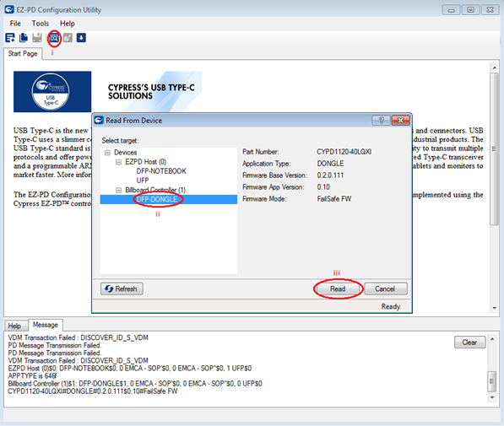
Task: Select Billboard Controller (1) tree label
Action: (x=155, y=190)
